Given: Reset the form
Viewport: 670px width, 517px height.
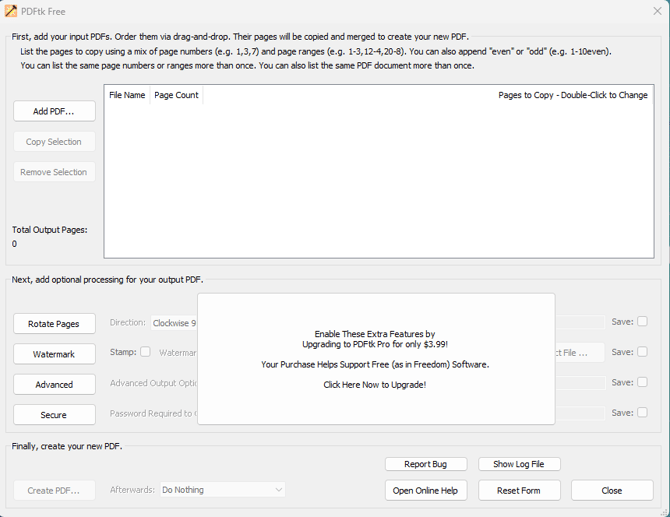Looking at the screenshot, I should pos(518,490).
